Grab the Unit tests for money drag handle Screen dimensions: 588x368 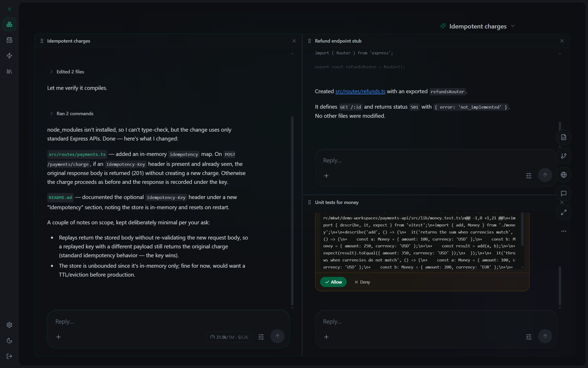pos(309,202)
